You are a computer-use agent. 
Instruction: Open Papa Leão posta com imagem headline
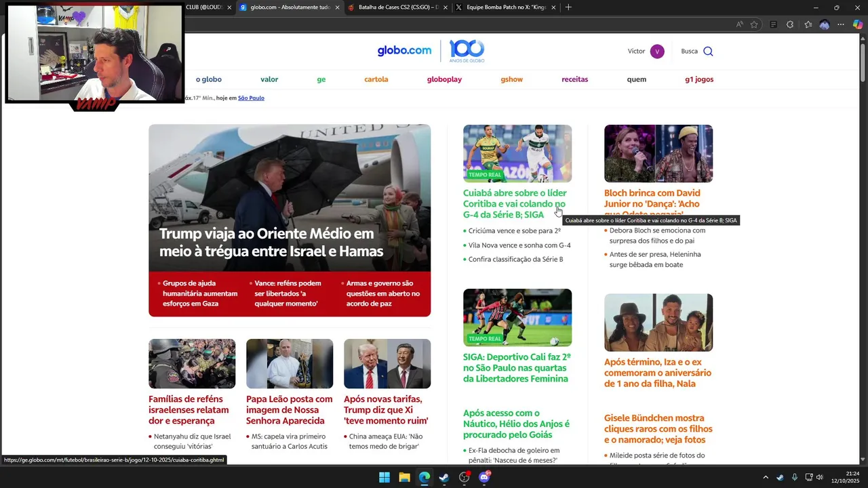click(290, 409)
